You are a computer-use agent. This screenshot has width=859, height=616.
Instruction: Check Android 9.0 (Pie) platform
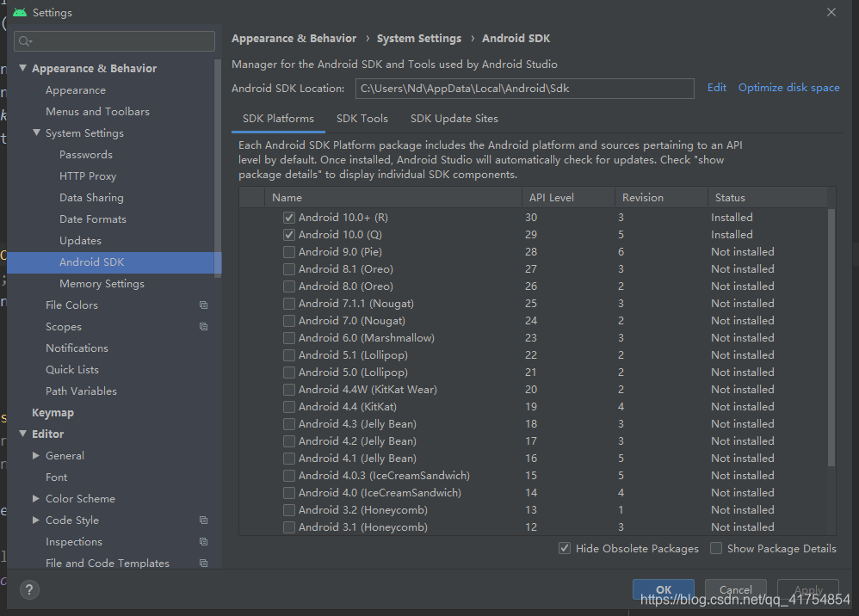click(x=289, y=252)
